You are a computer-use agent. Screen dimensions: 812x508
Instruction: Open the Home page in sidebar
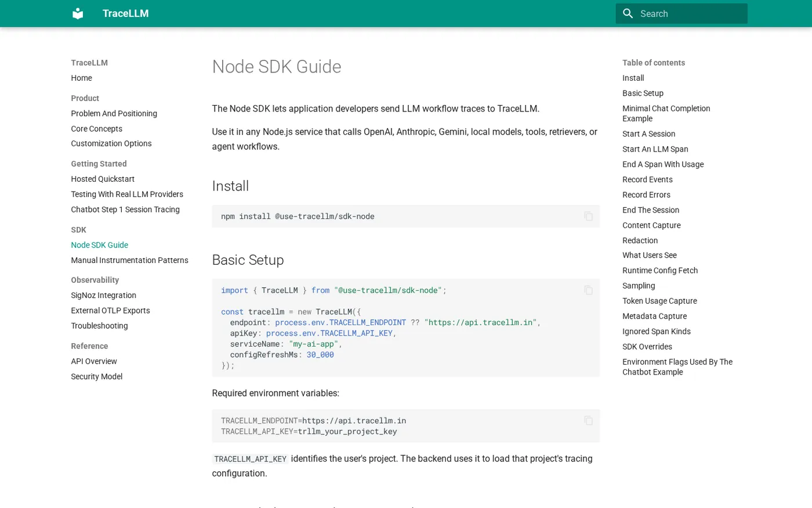tap(81, 78)
